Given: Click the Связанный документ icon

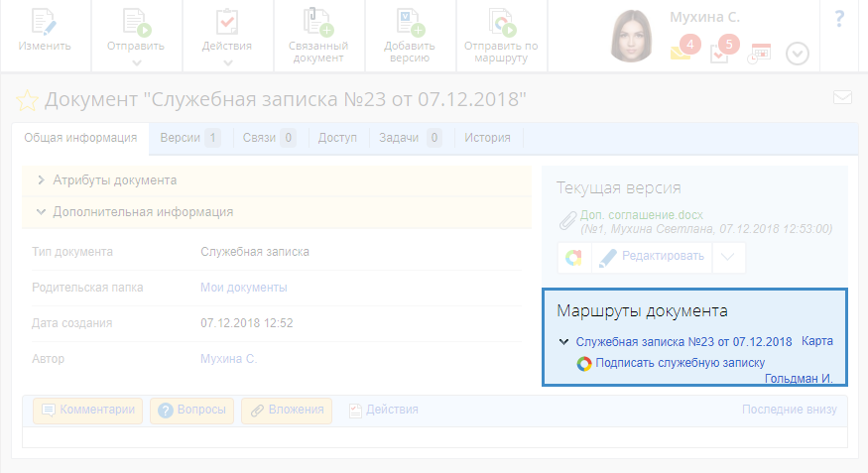Looking at the screenshot, I should tap(318, 24).
